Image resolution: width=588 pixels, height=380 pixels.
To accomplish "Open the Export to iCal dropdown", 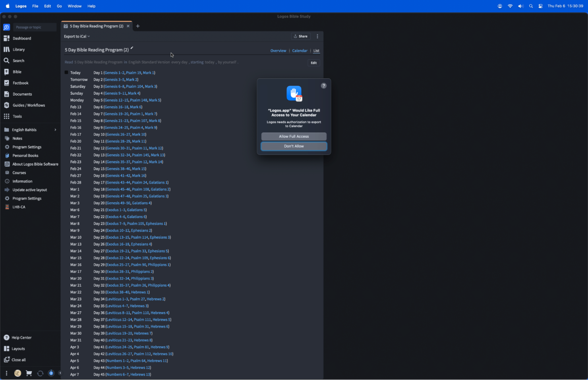I will 76,36.
